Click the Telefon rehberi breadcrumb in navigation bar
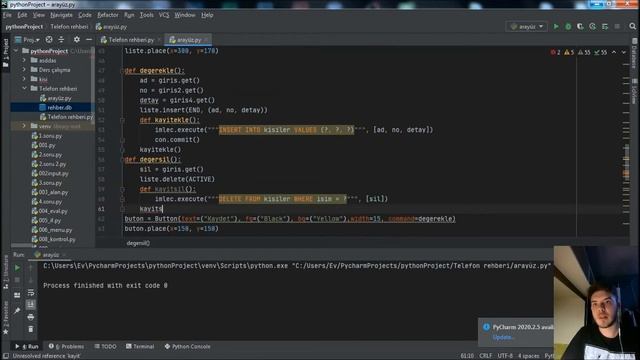 coord(69,27)
